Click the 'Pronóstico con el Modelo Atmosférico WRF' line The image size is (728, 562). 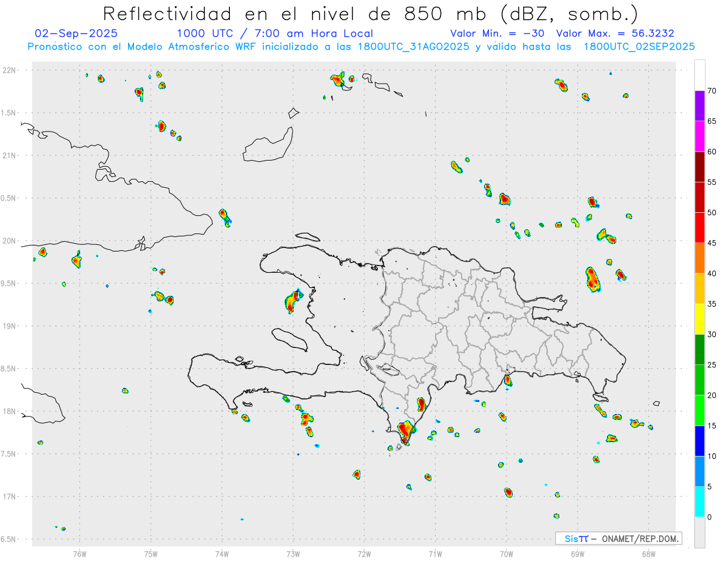(x=361, y=47)
